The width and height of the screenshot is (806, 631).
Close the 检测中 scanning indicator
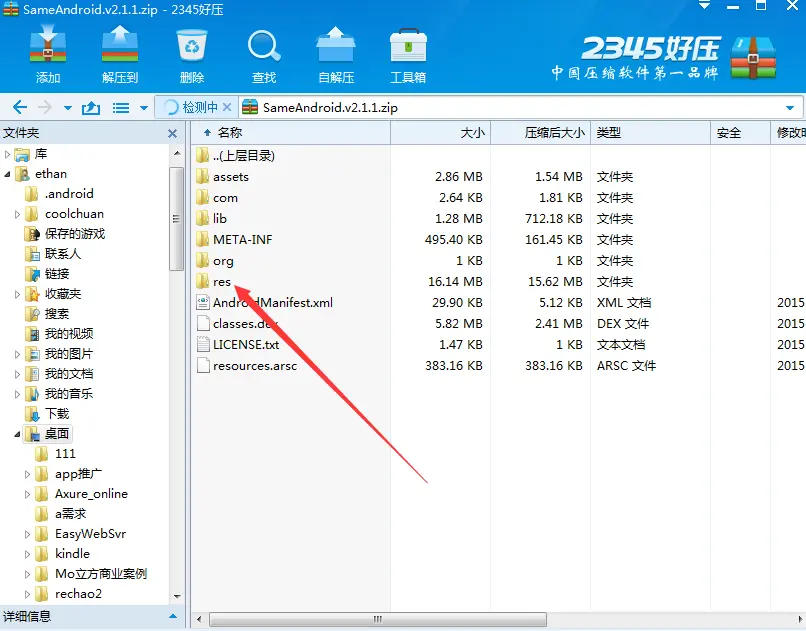coord(227,107)
